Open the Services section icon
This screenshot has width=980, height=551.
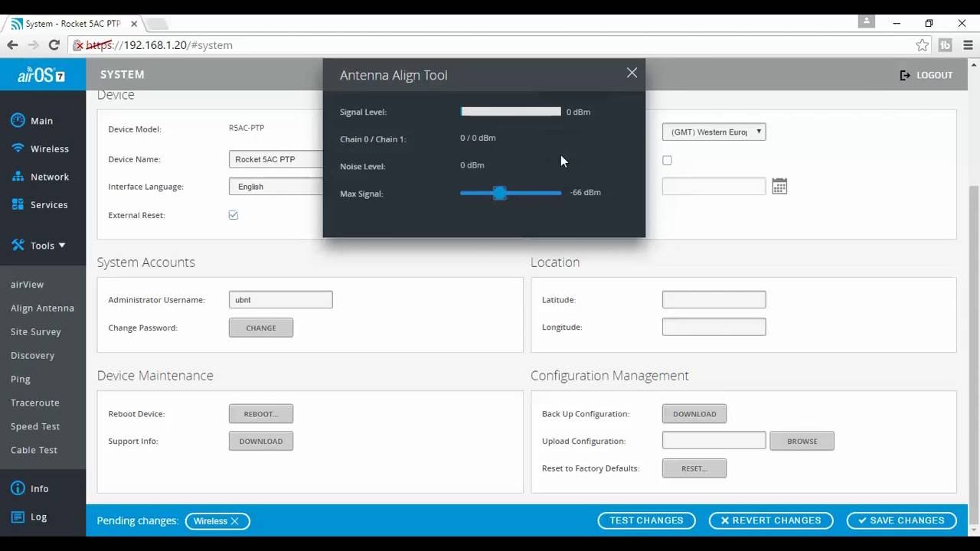coord(18,204)
